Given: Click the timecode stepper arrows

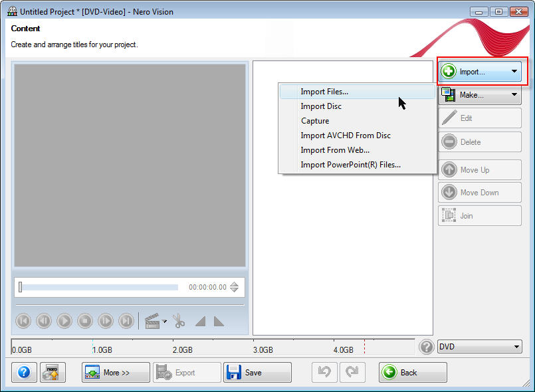Looking at the screenshot, I should point(234,287).
